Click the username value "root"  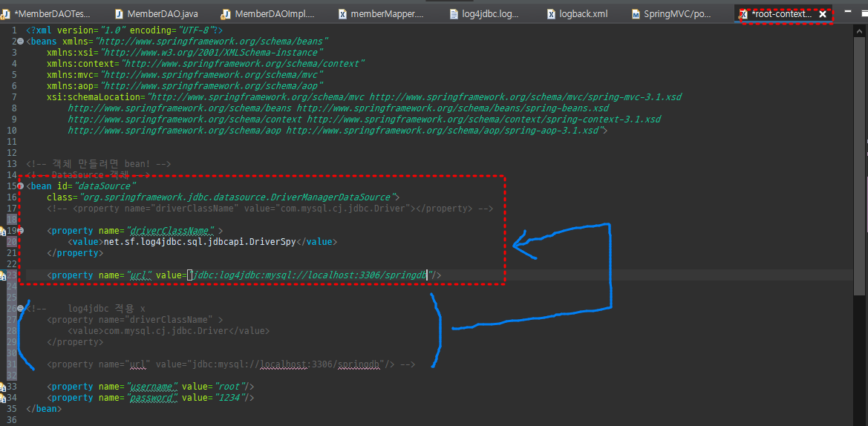click(x=229, y=386)
